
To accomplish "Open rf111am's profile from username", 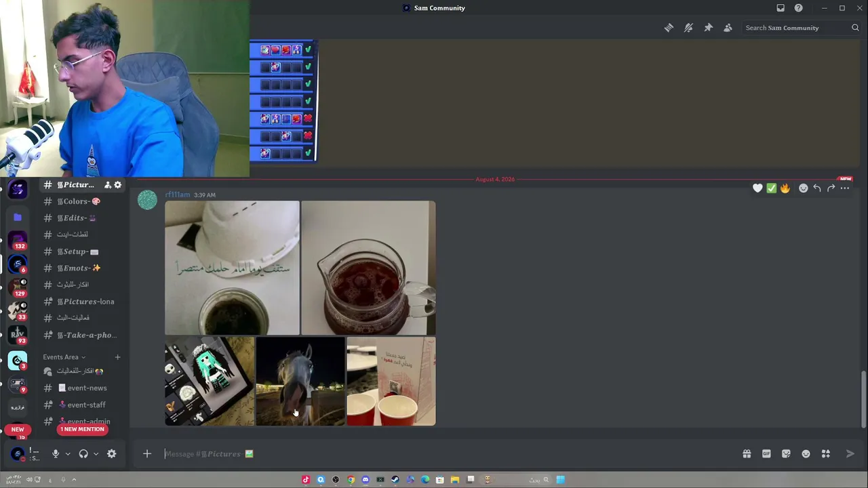I will coord(178,195).
